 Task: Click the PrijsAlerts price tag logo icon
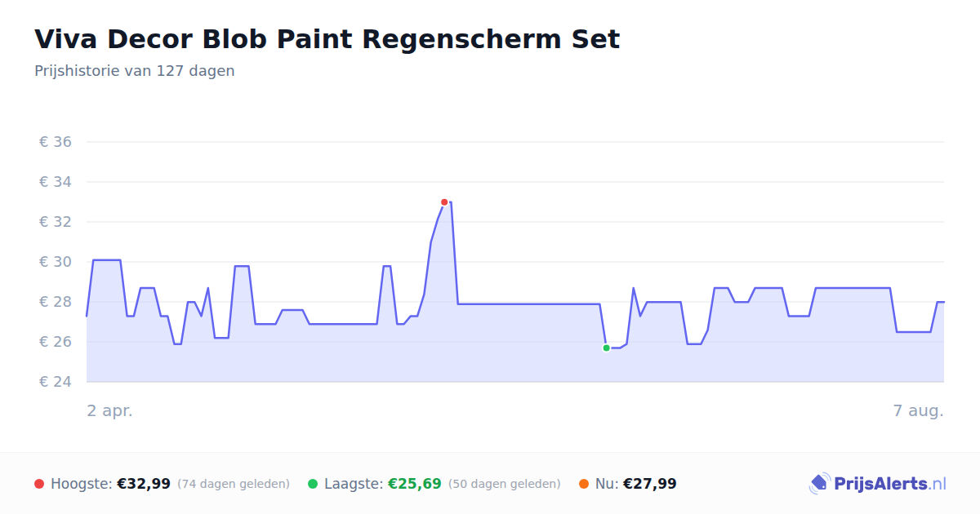click(819, 484)
